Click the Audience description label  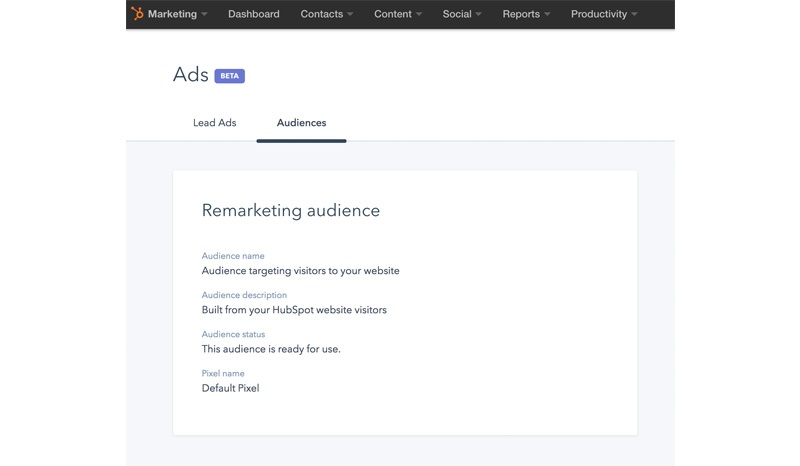click(x=244, y=295)
